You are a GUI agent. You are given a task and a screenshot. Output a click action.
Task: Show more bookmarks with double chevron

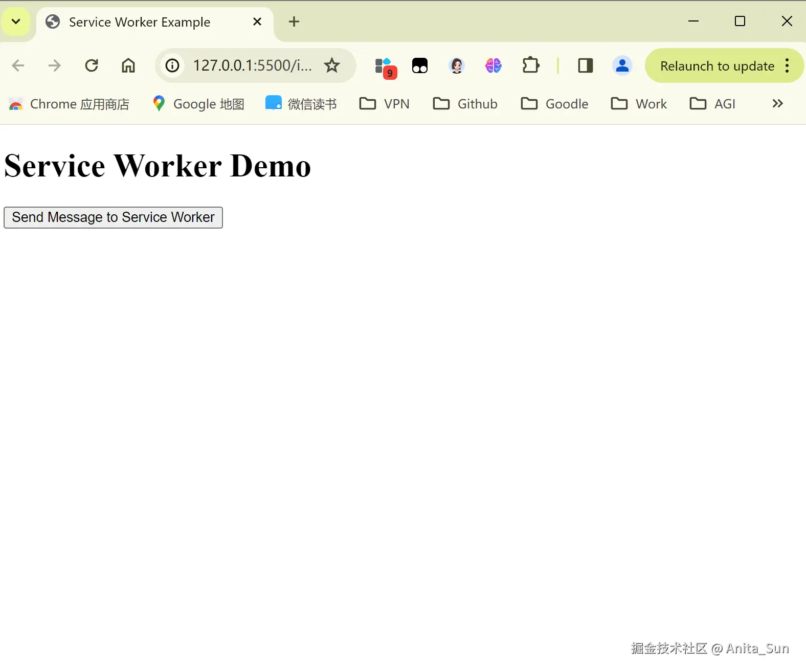pyautogui.click(x=777, y=104)
